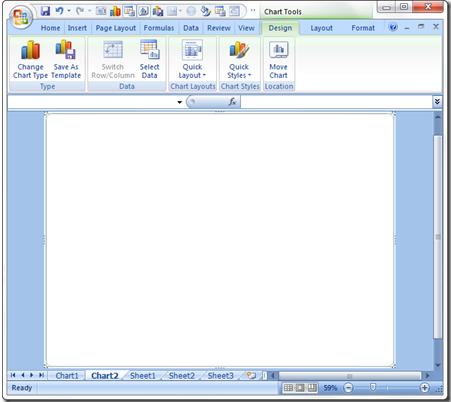Click the Save icon in Quick Access
This screenshot has width=451, height=402.
45,11
